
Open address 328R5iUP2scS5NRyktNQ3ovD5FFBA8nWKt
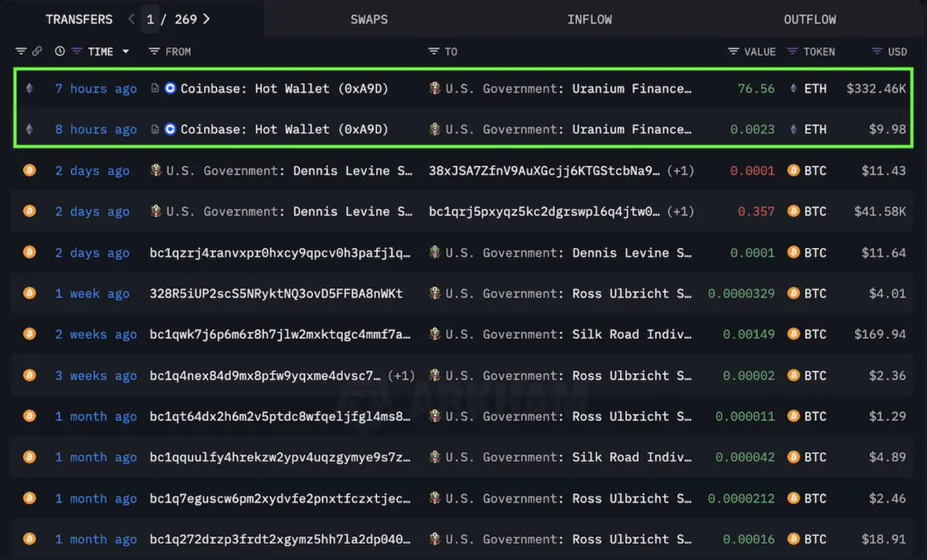[x=276, y=294]
